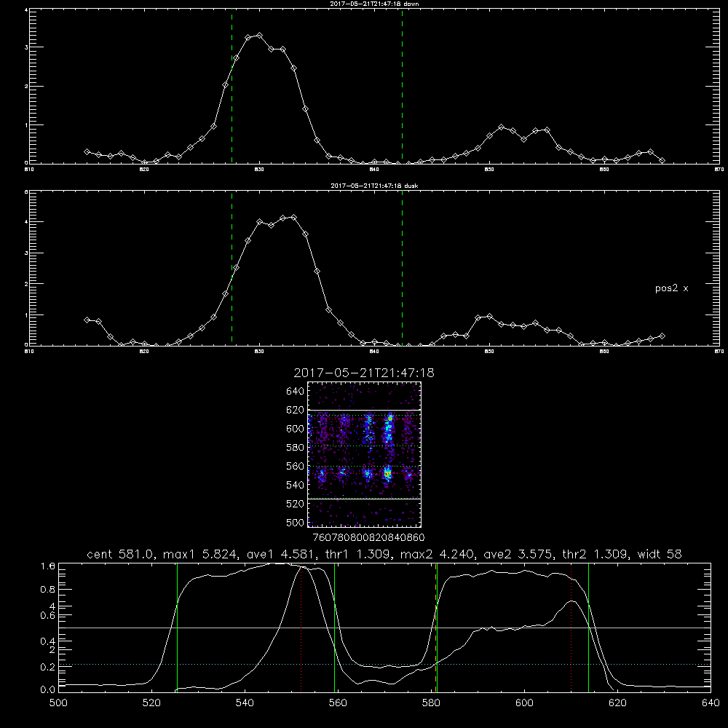Click the red dotted line near 552 in bottom plot
The image size is (728, 728).
301,628
